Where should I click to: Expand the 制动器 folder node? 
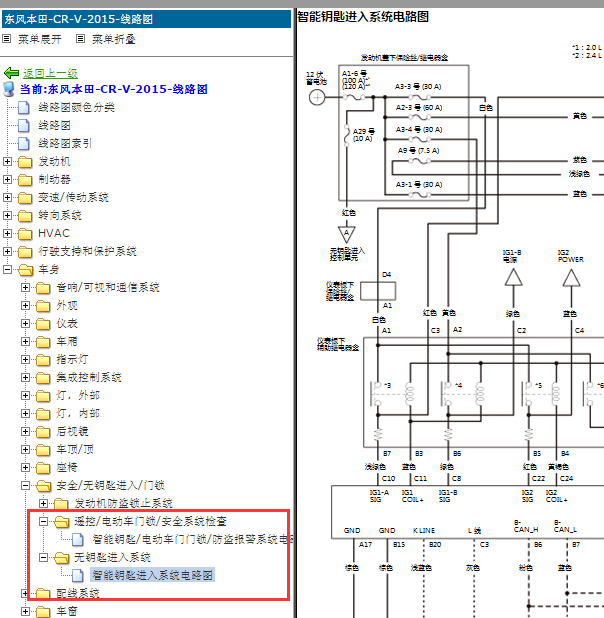tap(7, 179)
